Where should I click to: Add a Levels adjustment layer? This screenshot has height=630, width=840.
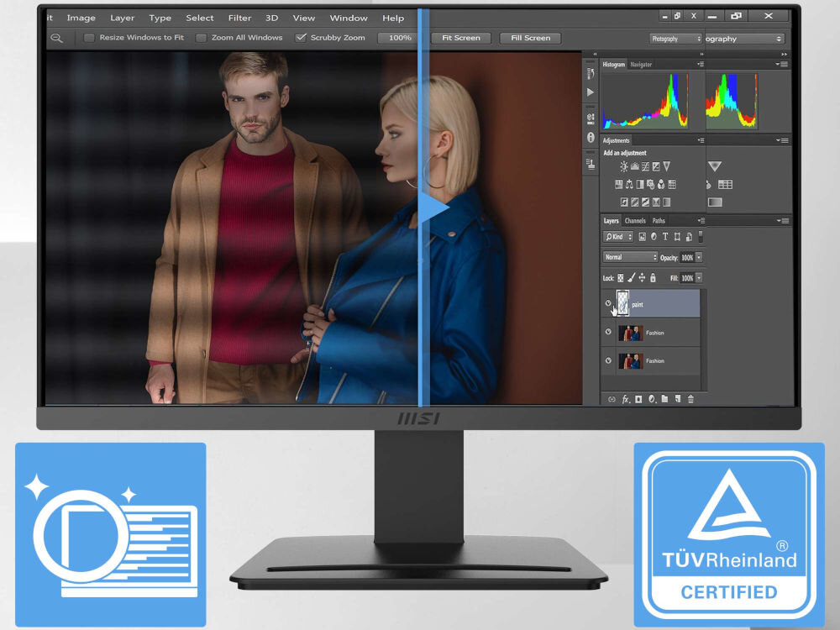click(634, 167)
